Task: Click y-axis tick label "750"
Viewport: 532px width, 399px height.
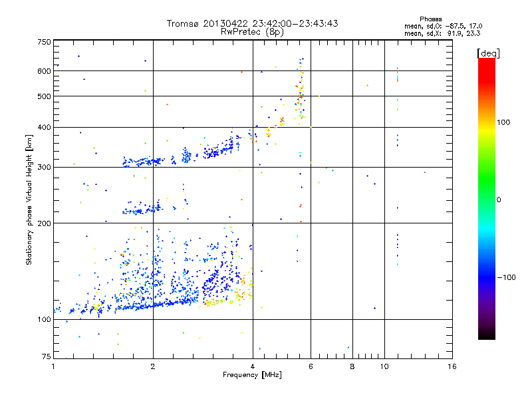Action: (x=45, y=42)
